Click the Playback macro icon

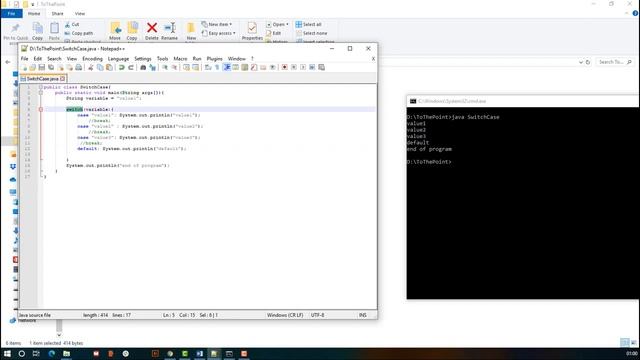303,67
